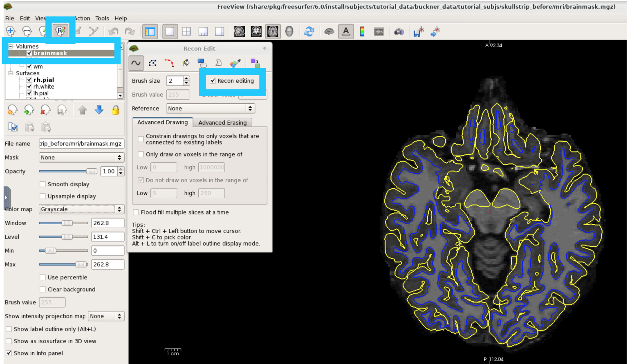Toggle visibility of the wm volume
The image size is (627, 364).
[x=29, y=66]
